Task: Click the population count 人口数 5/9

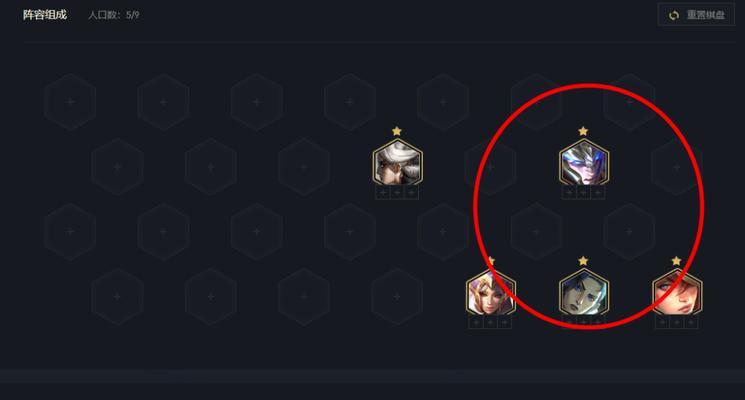Action: coord(114,15)
